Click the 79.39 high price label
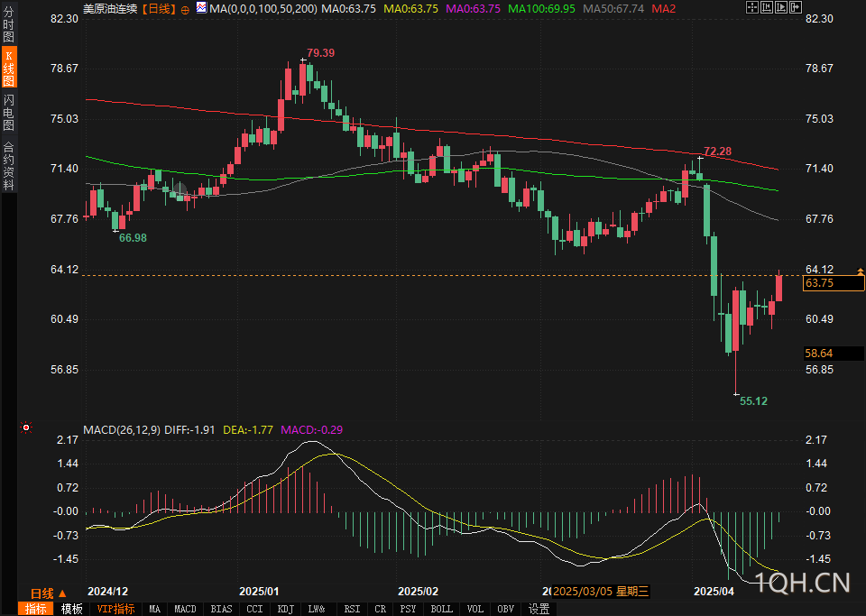This screenshot has width=866, height=616. tap(320, 53)
